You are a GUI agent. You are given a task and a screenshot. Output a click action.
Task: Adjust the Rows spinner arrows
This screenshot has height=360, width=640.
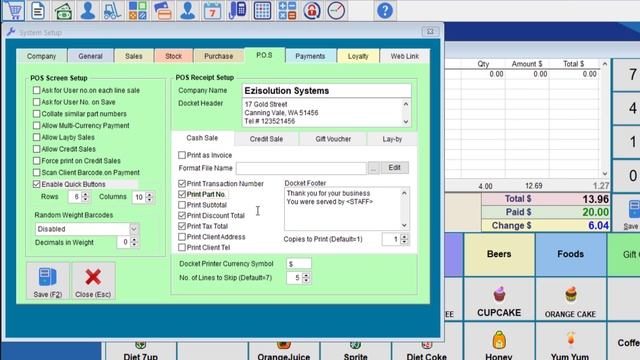85,197
